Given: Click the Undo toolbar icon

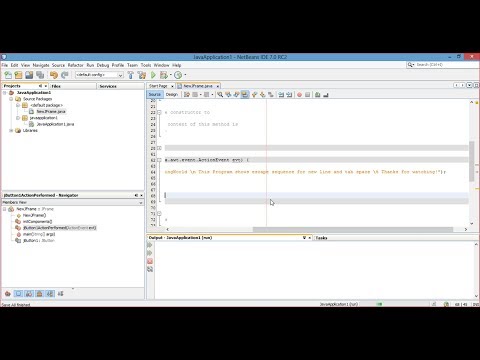Looking at the screenshot, I should tap(54, 75).
